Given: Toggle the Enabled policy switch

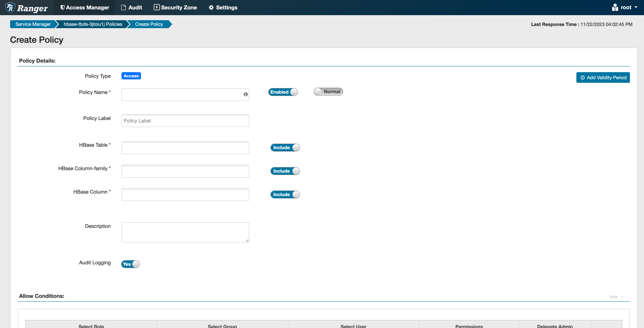Looking at the screenshot, I should 283,92.
